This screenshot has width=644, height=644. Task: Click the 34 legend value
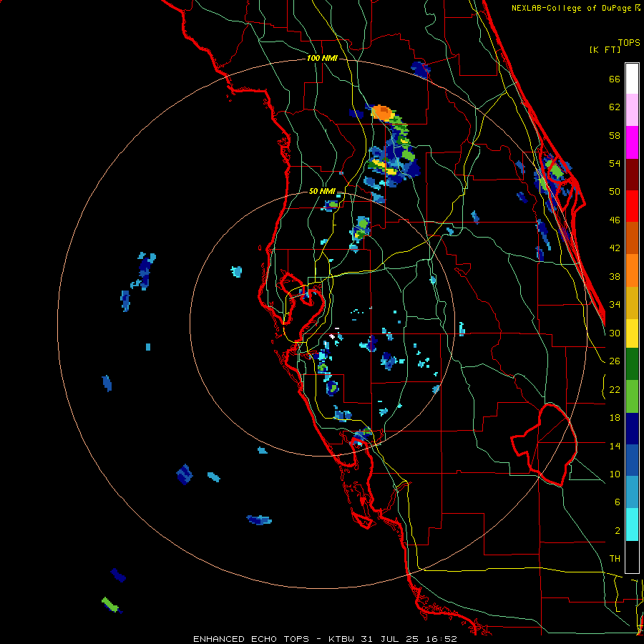(615, 305)
